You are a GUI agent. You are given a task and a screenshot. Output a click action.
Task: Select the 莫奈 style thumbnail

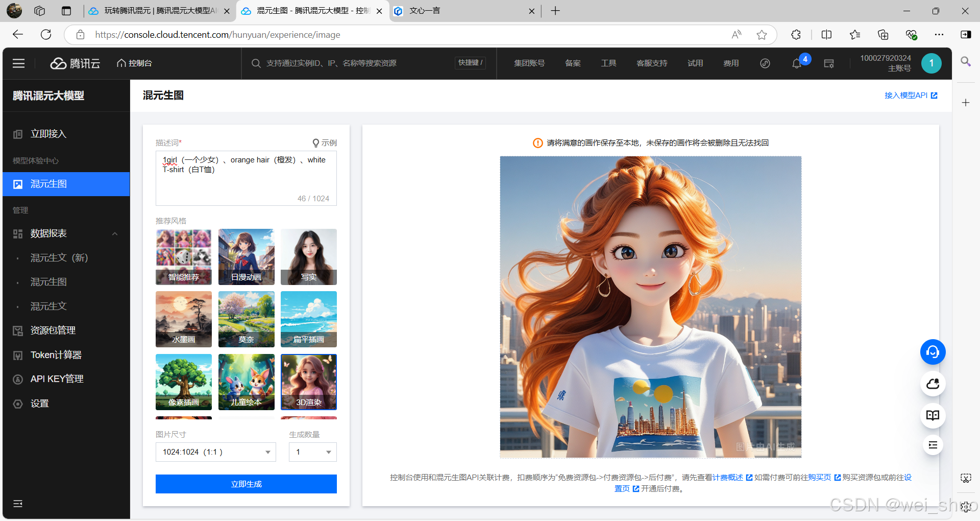[x=247, y=319]
